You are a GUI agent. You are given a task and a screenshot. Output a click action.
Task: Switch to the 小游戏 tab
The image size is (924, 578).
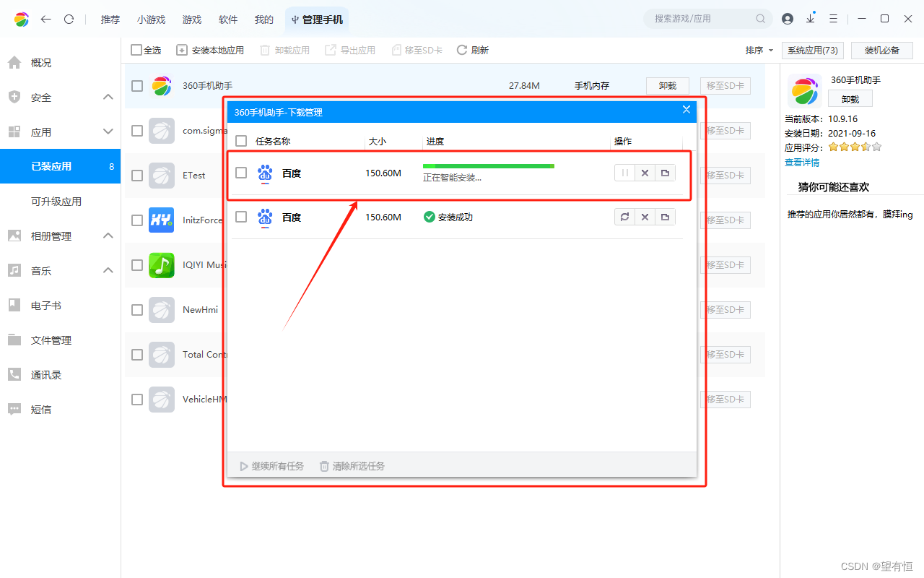click(151, 20)
